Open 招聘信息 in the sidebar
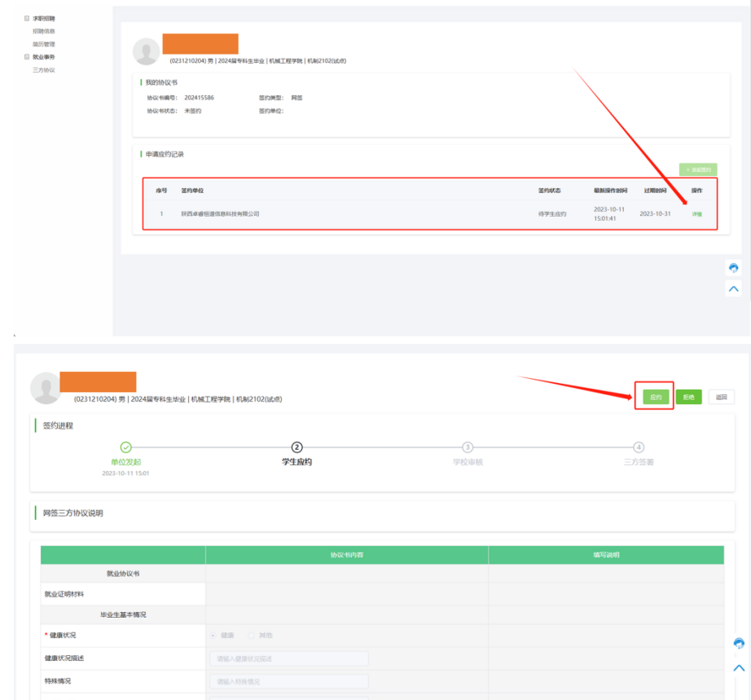This screenshot has width=751, height=700. click(44, 31)
